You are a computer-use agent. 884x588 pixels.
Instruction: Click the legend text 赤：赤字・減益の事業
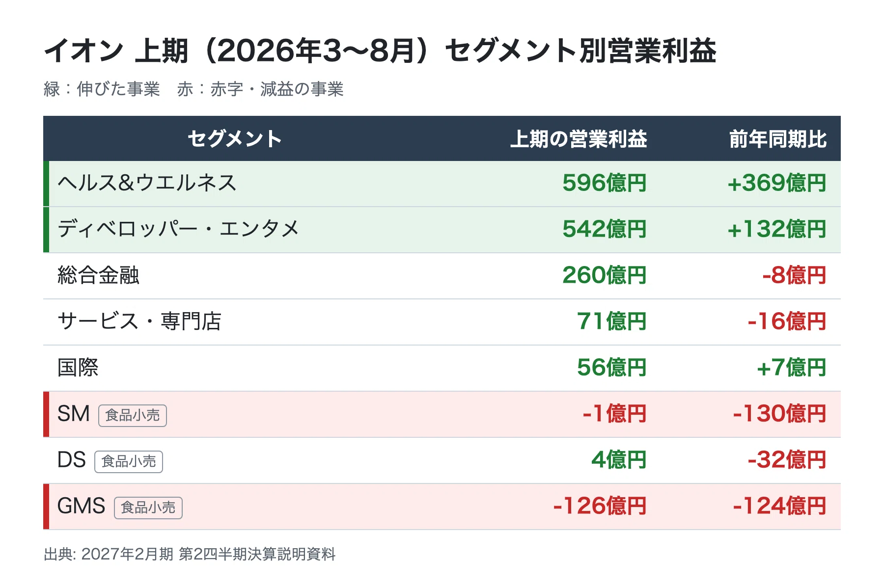click(x=260, y=89)
